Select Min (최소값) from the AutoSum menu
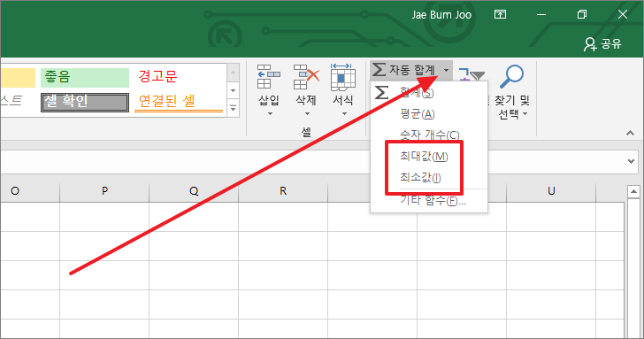This screenshot has width=644, height=339. [x=420, y=178]
